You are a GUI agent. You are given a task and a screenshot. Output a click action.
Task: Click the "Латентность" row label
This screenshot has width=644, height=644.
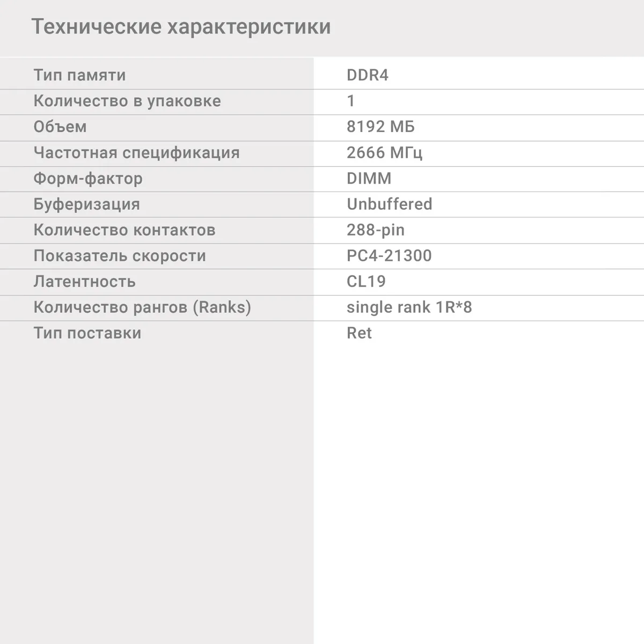tap(84, 281)
